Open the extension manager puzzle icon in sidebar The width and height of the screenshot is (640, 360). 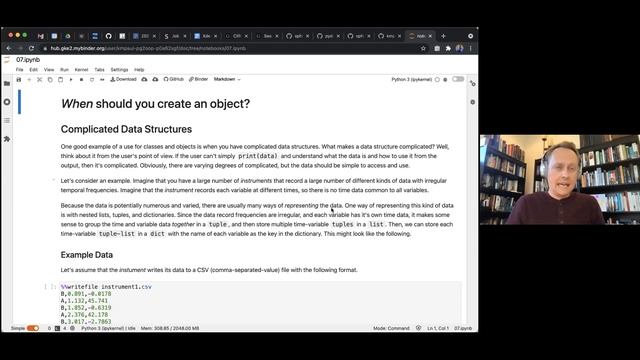click(x=7, y=139)
